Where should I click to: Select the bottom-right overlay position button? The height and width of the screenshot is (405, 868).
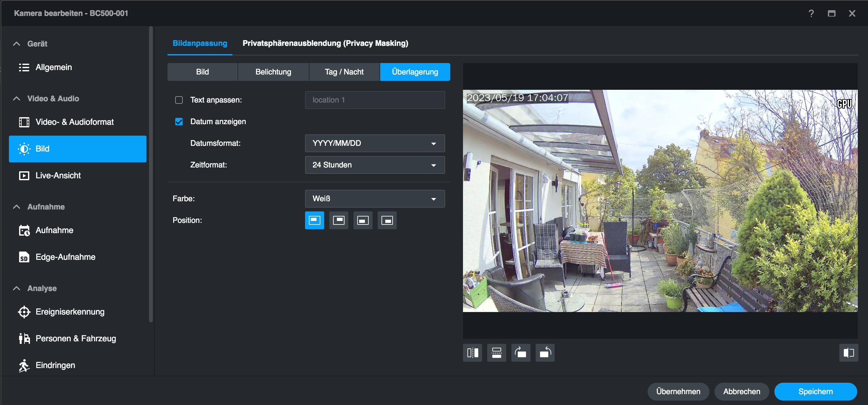tap(387, 220)
